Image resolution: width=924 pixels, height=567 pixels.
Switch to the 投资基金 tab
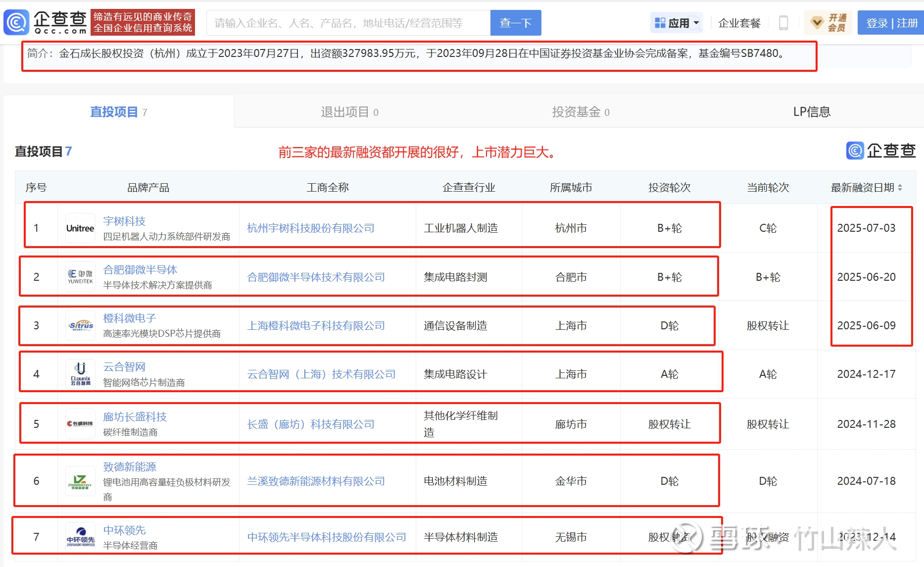click(581, 112)
